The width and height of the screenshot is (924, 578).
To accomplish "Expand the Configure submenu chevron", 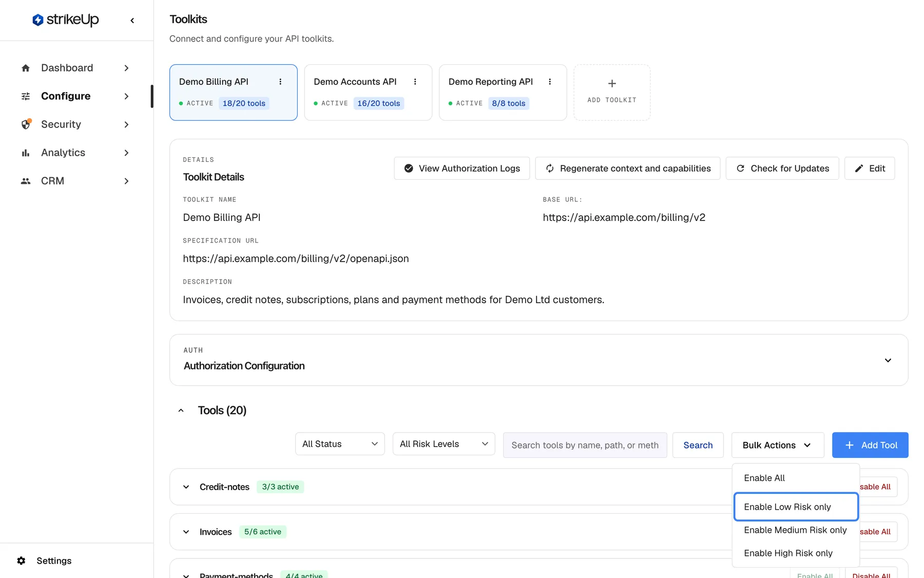I will point(126,96).
